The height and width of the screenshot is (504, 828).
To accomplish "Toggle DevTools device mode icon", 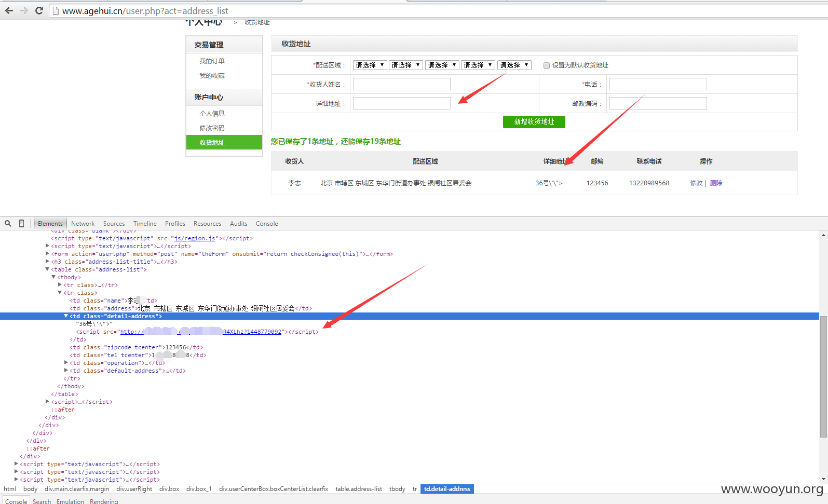I will pyautogui.click(x=21, y=223).
